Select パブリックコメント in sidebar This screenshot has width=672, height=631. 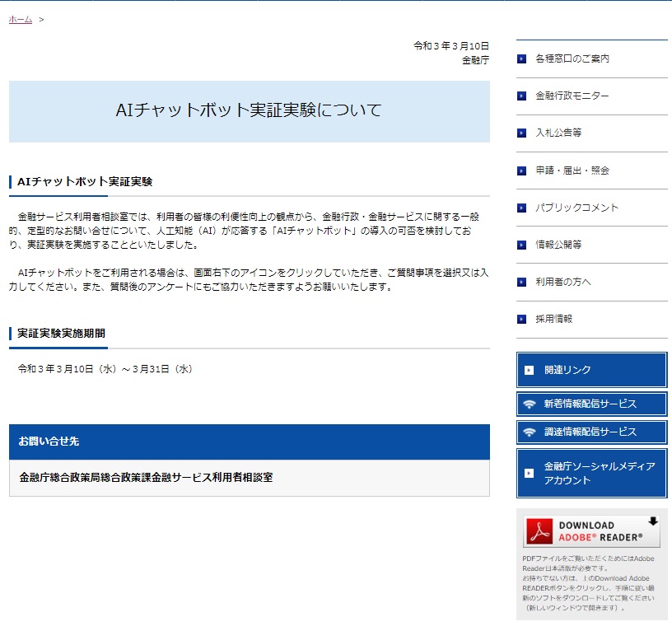point(576,208)
